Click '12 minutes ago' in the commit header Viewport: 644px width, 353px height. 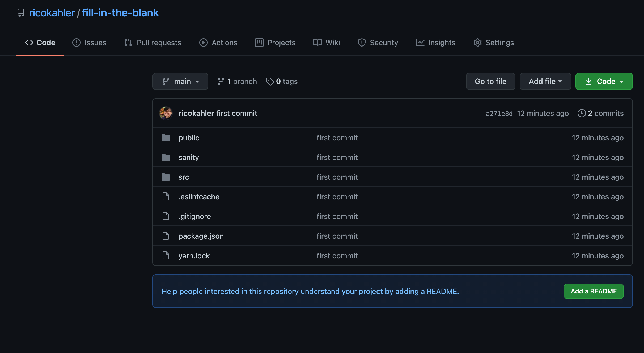(x=543, y=113)
